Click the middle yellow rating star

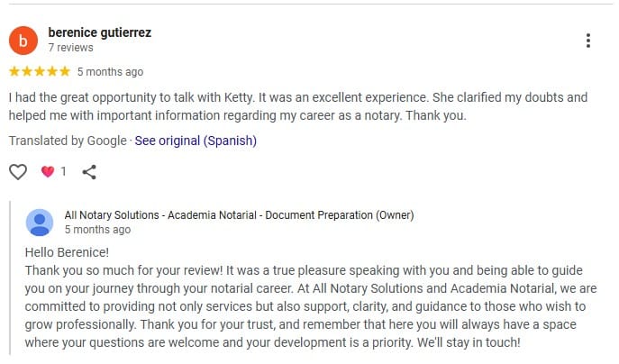39,72
